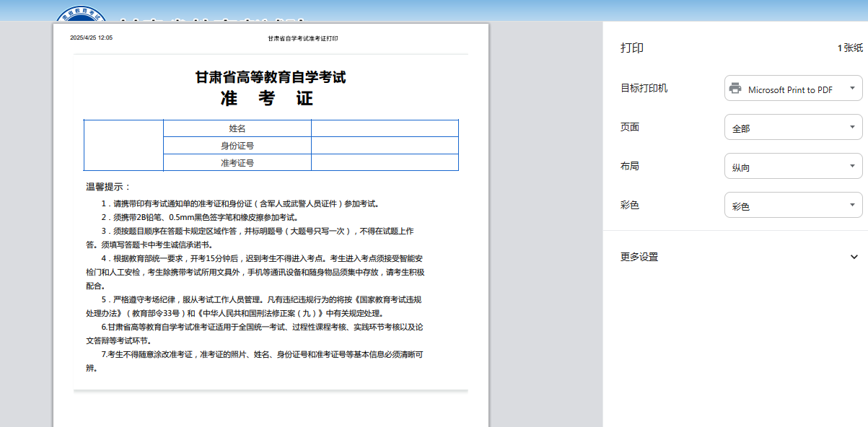The image size is (868, 427).
Task: Open the 目标打印机 destination dropdown
Action: click(x=793, y=89)
